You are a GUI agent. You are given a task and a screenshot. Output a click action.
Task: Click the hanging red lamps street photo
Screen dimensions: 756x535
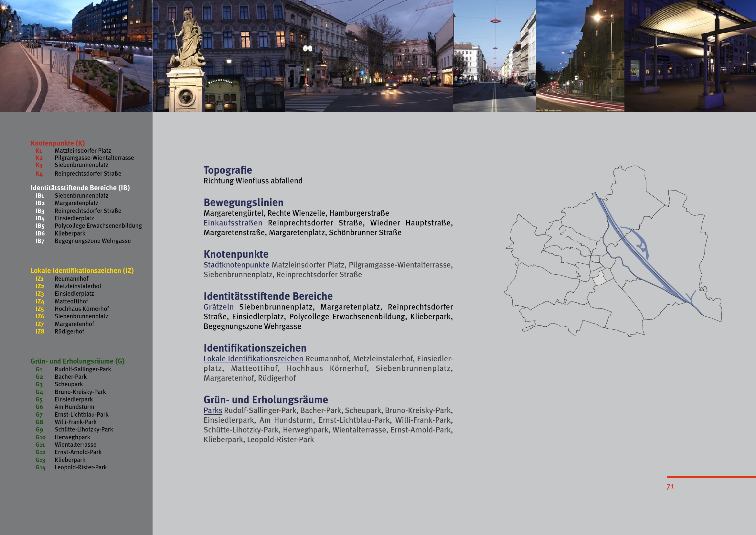494,56
